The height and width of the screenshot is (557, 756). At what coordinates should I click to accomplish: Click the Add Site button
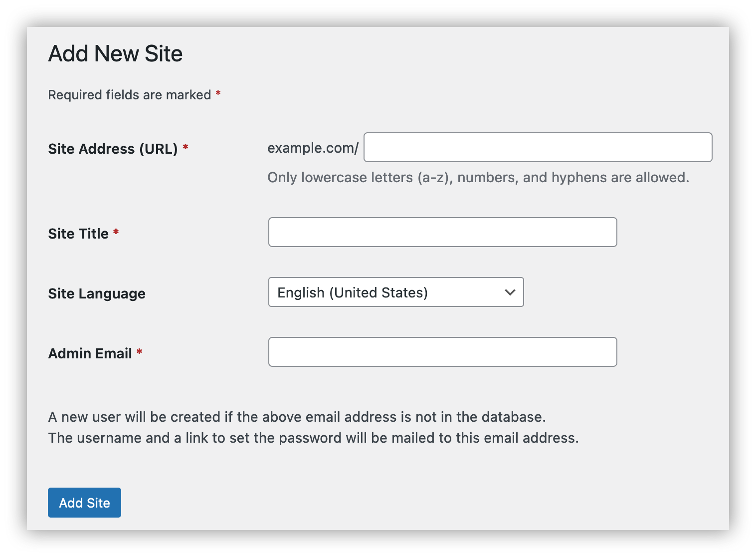[84, 503]
